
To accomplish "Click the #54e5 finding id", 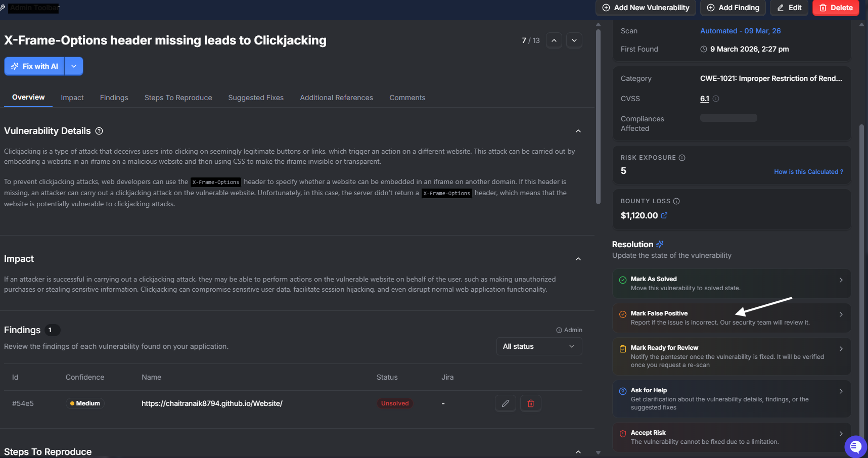I will coord(23,403).
